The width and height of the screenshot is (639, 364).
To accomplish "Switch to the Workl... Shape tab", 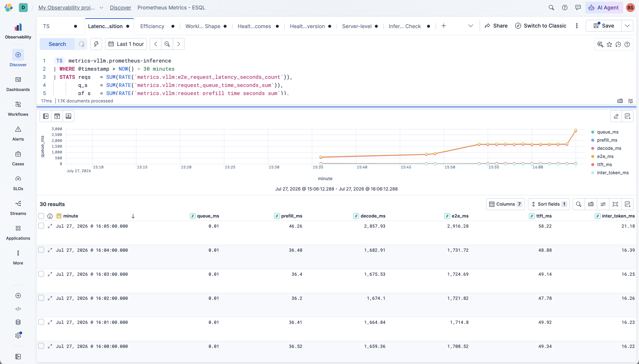I will click(206, 26).
